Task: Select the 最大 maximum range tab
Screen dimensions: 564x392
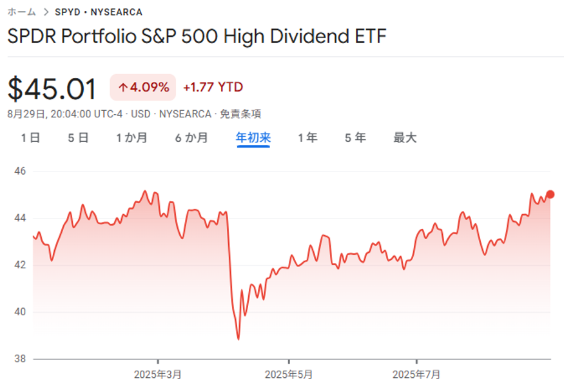Action: 405,137
